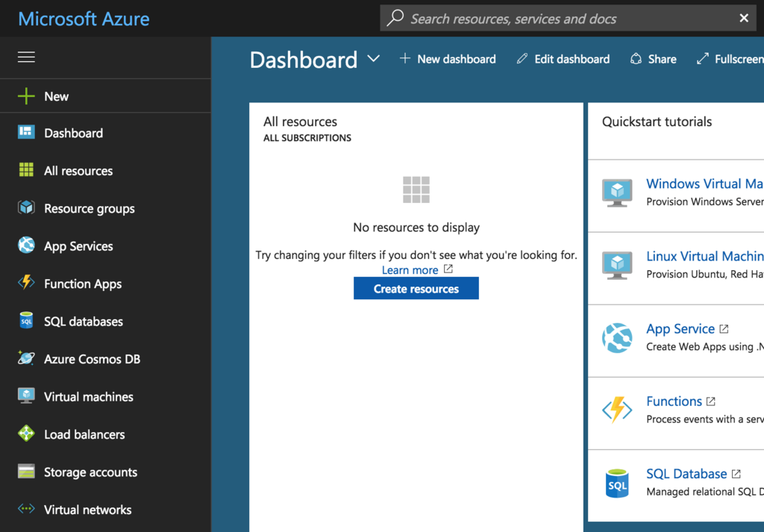
Task: Click the Storage accounts icon
Action: point(26,471)
